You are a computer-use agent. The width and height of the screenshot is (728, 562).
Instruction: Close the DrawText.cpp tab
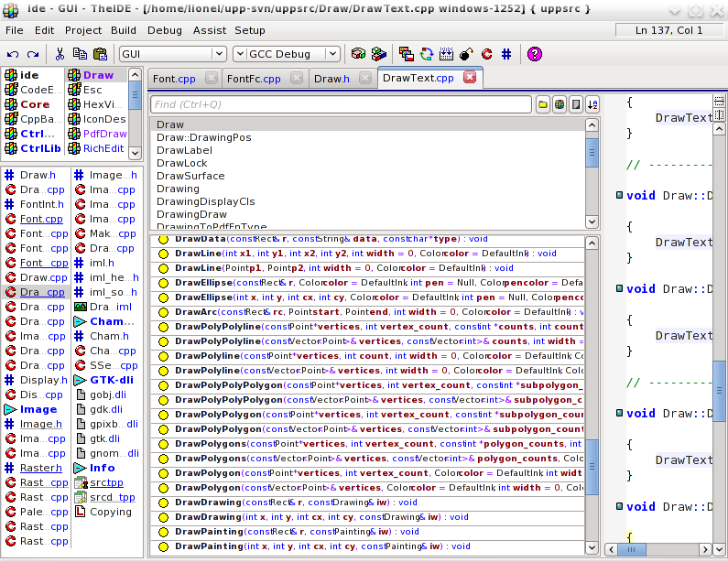470,78
